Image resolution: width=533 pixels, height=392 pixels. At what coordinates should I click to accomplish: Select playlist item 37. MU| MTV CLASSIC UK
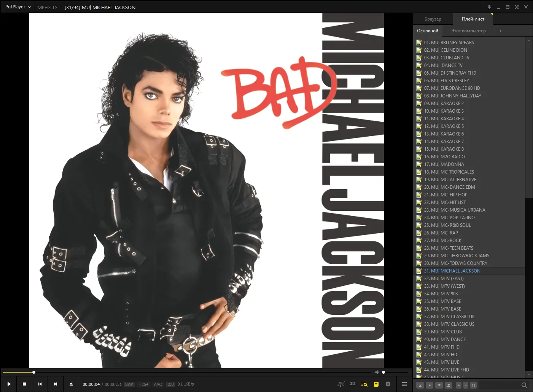pos(469,317)
